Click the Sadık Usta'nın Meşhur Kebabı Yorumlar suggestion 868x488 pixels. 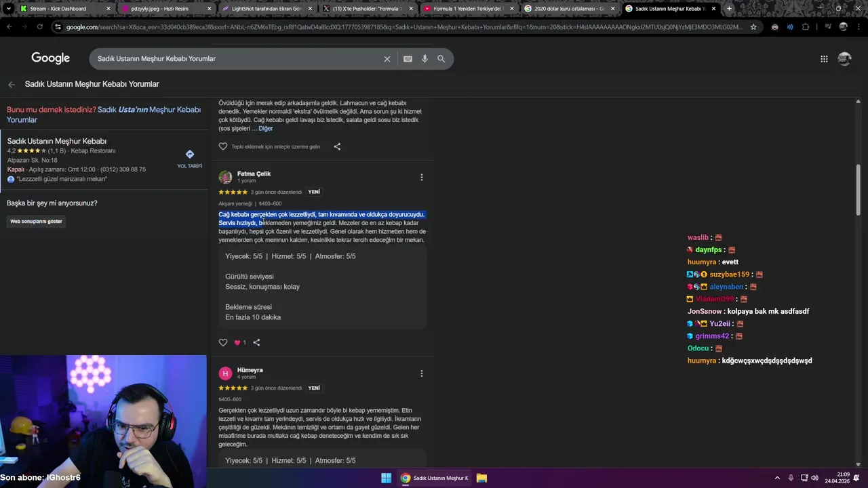(104, 115)
